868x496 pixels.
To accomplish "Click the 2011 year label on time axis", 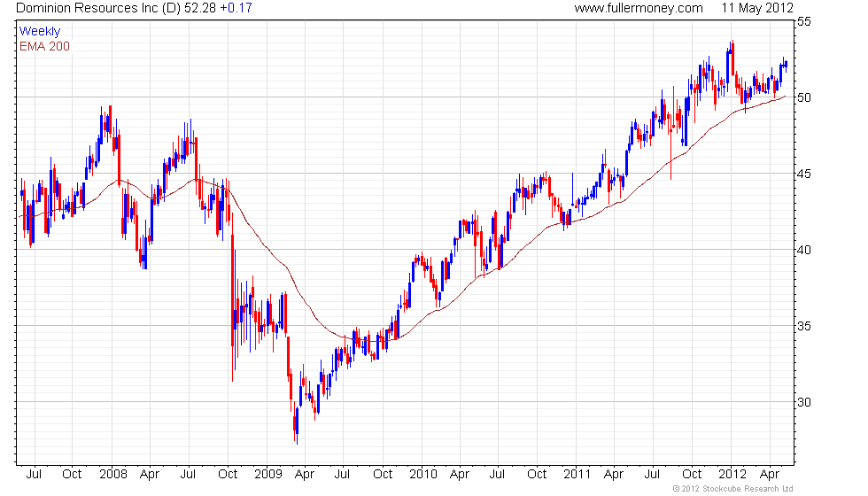I will point(577,475).
